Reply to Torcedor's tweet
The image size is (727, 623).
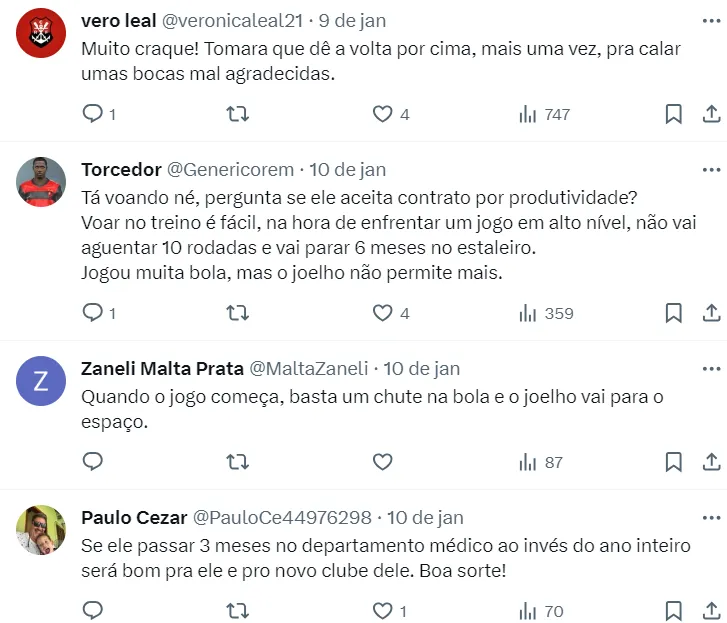pos(93,313)
